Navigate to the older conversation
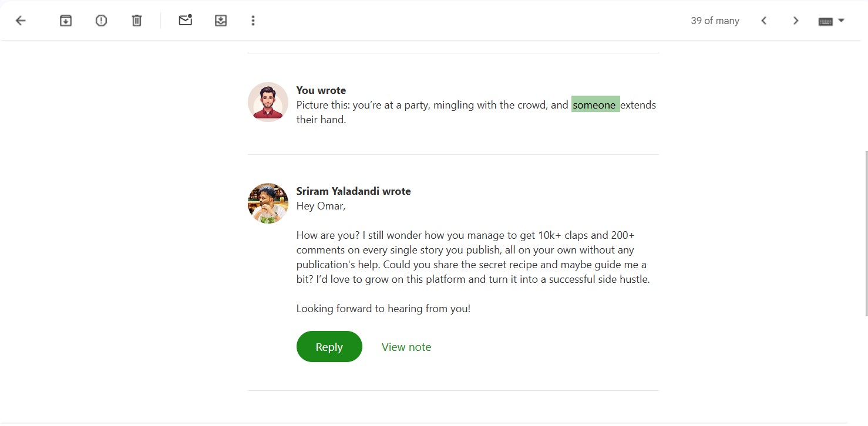 coord(796,20)
